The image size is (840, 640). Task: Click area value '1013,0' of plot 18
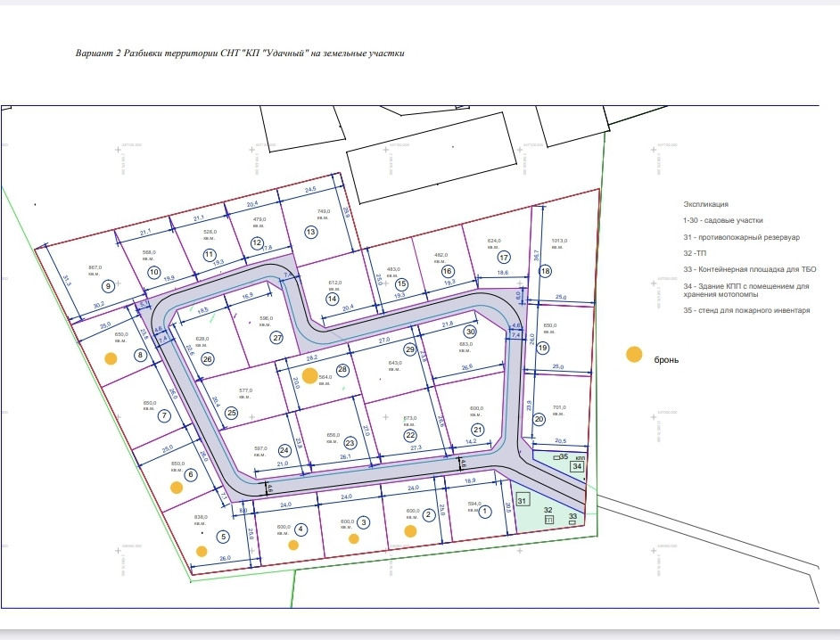(x=559, y=241)
